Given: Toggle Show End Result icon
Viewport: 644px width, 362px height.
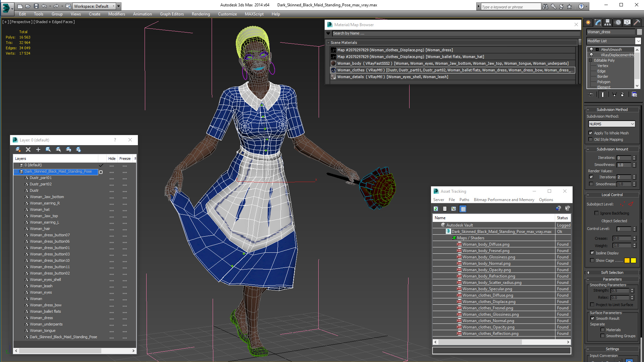Looking at the screenshot, I should click(x=603, y=95).
